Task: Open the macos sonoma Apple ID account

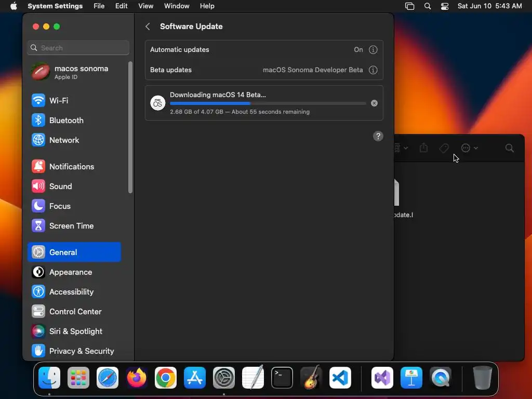Action: [74, 72]
